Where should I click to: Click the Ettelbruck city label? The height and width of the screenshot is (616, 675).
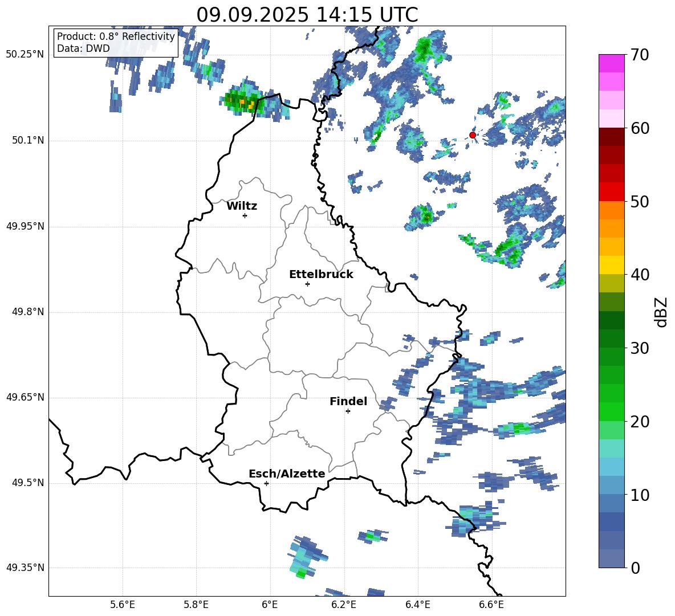pyautogui.click(x=321, y=275)
